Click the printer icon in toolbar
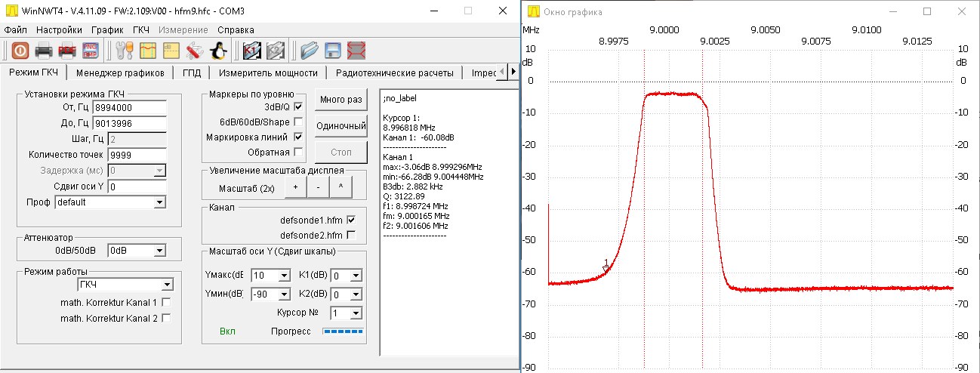Screen dimensions: 980x373 [x=44, y=51]
